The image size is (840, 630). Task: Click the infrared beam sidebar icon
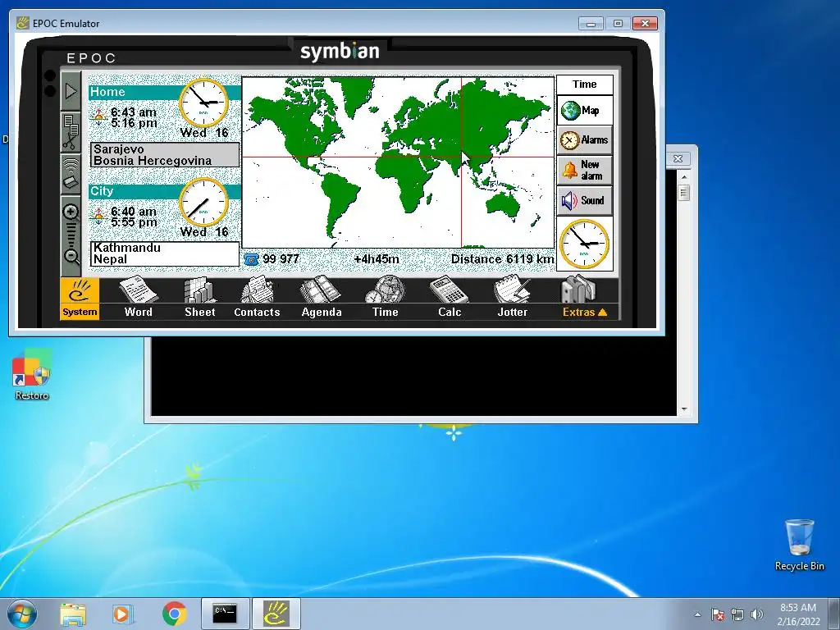71,173
